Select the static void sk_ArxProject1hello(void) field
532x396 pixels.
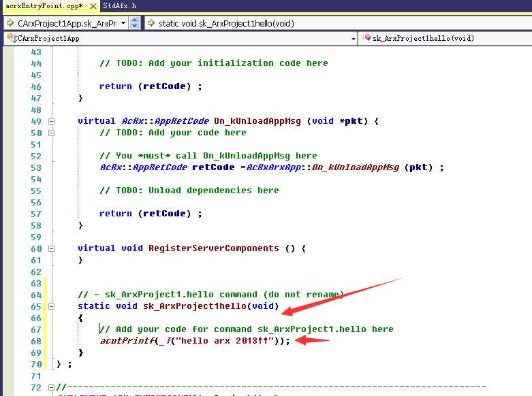338,23
